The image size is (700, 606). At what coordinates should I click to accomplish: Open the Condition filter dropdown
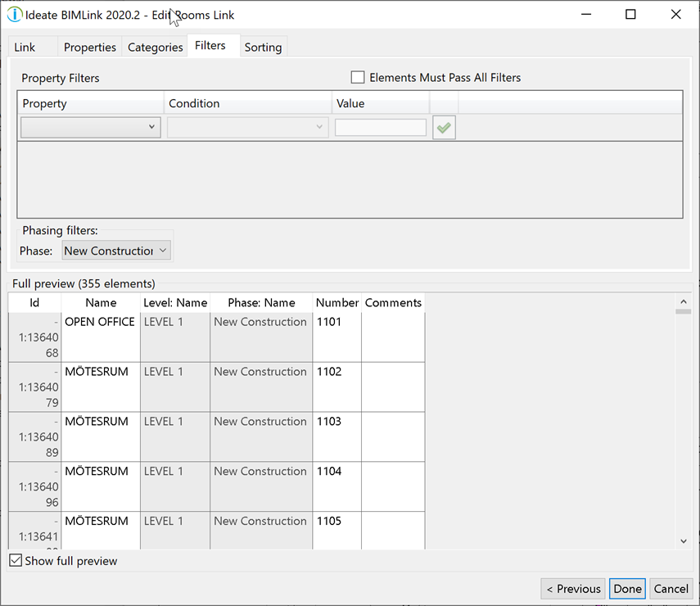tap(248, 127)
